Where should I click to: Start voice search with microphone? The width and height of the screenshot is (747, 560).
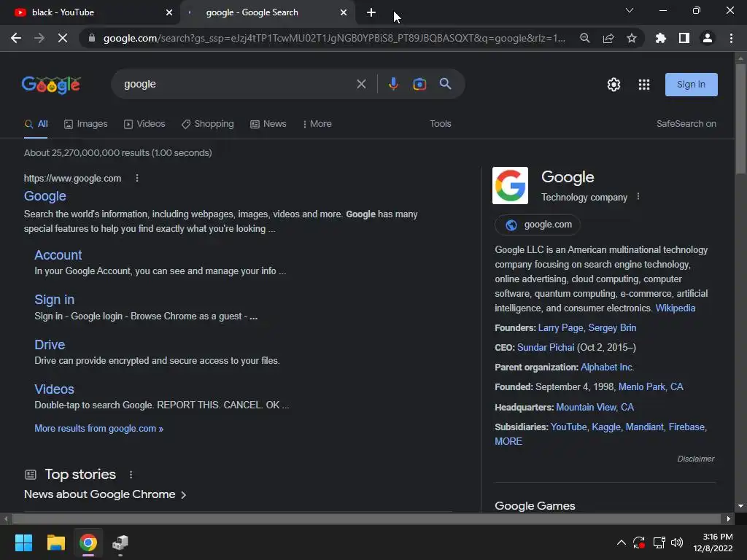point(393,85)
